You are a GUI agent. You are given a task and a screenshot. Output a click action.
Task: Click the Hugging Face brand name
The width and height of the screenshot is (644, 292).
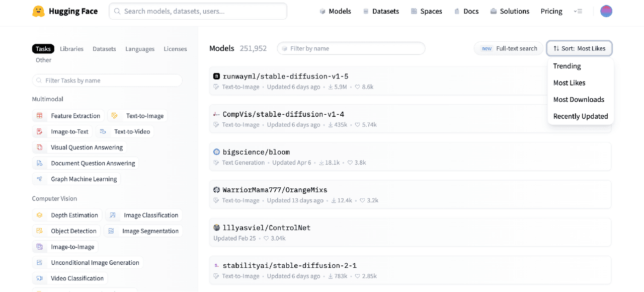click(73, 11)
